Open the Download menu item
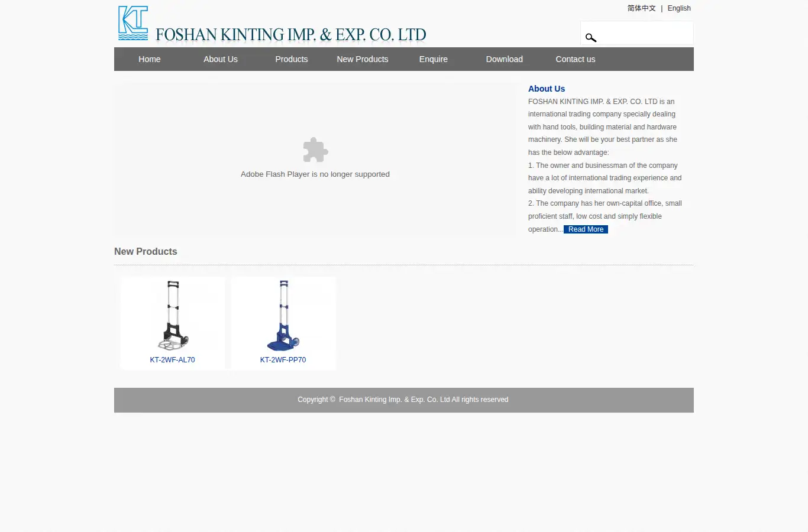This screenshot has width=808, height=532. (x=505, y=59)
